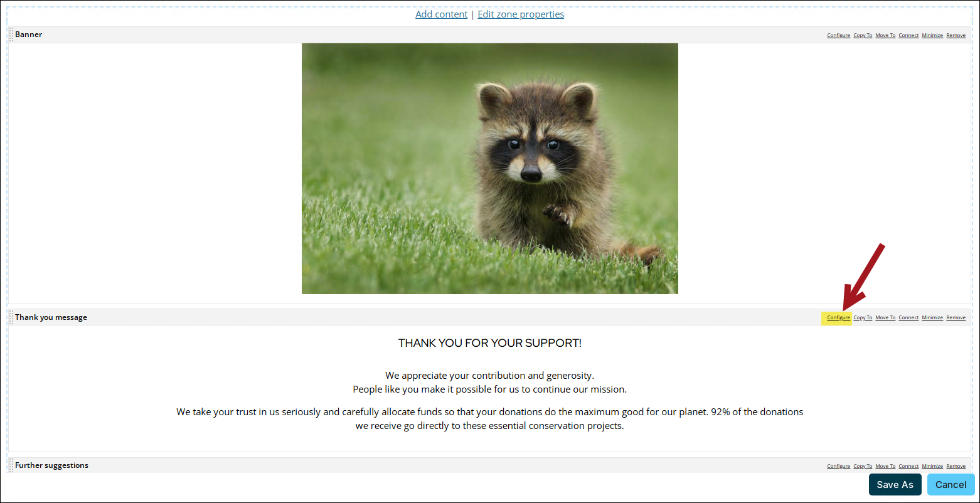Click the Banner title text
This screenshot has height=503, width=980.
tap(29, 34)
